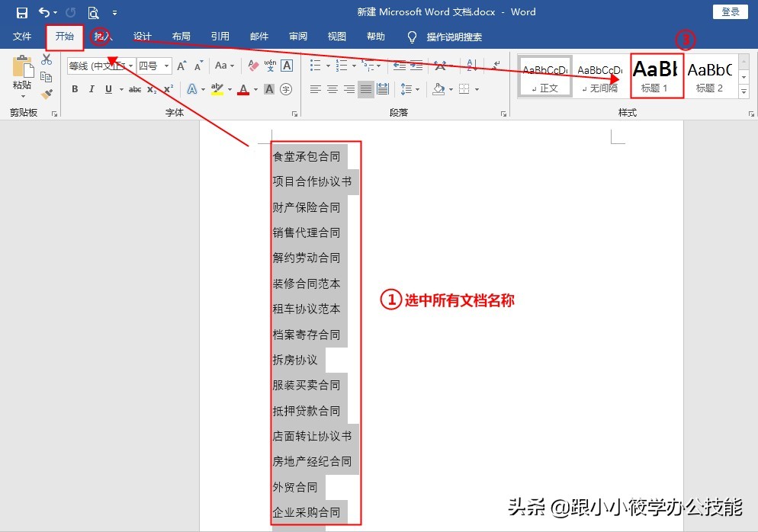Decrease font size with the smaller A icon
This screenshot has height=532, width=758.
198,66
